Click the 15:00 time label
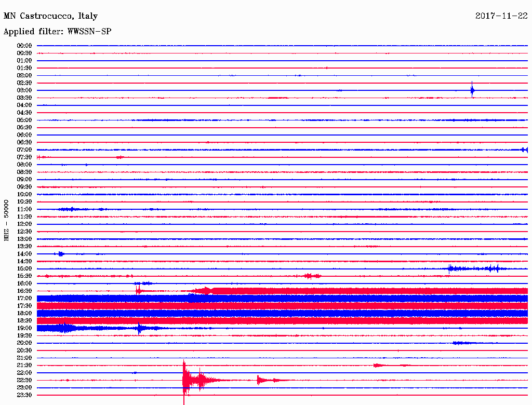The width and height of the screenshot is (532, 405). [24, 268]
